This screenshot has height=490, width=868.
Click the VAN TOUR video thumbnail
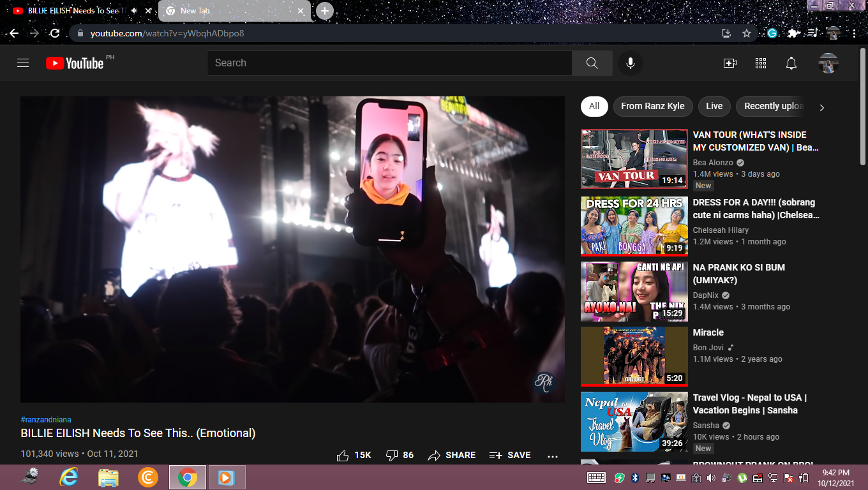click(634, 159)
